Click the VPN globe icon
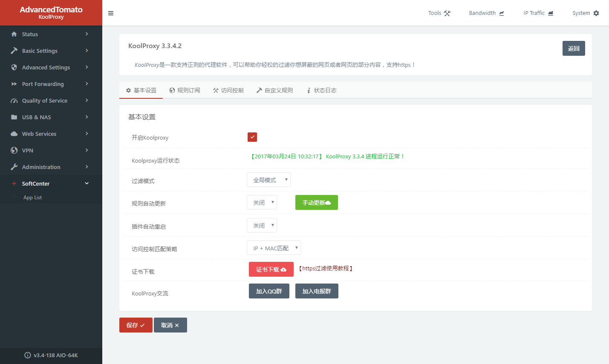 pos(14,150)
